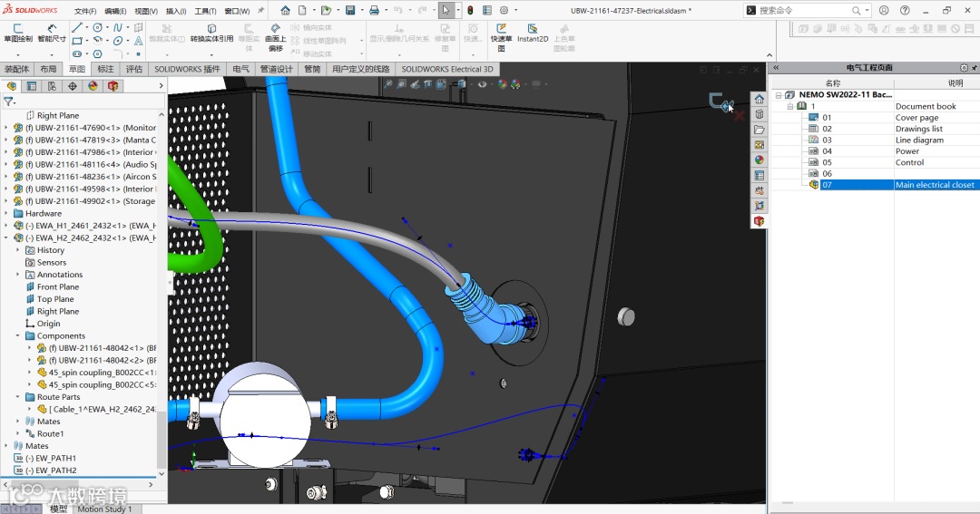Pin the SOLIDWORKS menu bar
The width and height of the screenshot is (980, 514).
point(261,11)
